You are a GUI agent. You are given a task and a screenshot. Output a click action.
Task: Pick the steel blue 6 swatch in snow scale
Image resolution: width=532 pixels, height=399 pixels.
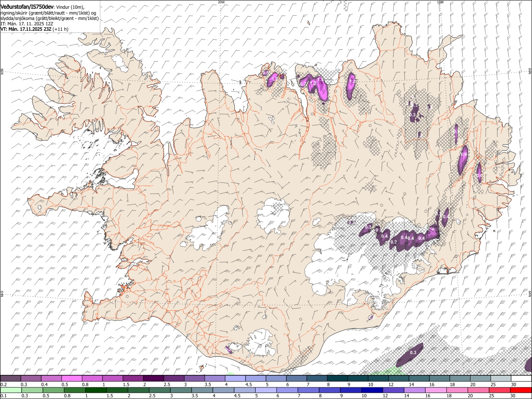pos(297,379)
